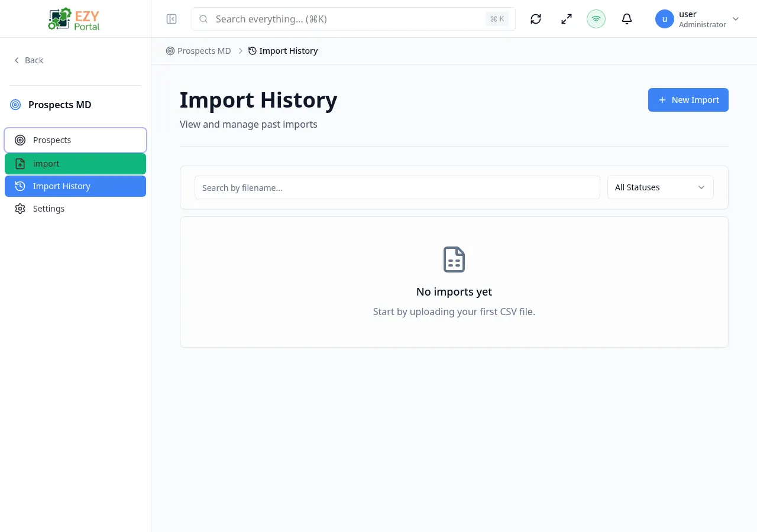Open the All Statuses filter dropdown

[x=660, y=187]
